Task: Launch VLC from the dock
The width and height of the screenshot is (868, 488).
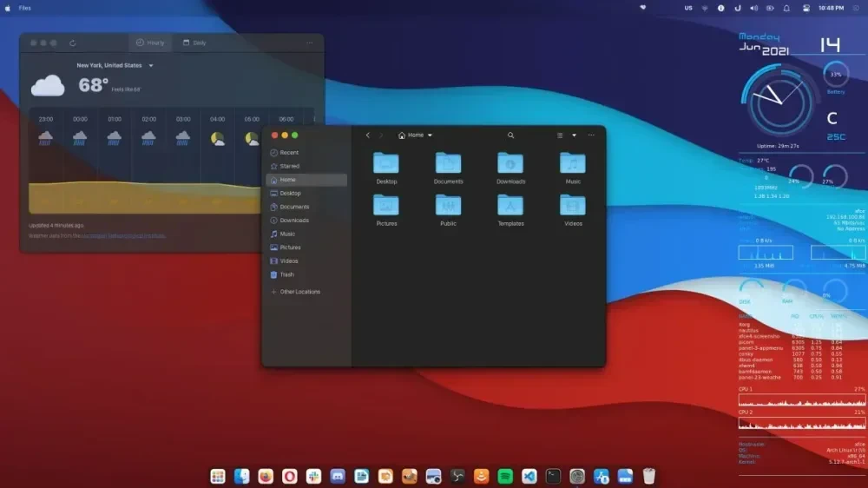Action: [x=481, y=477]
